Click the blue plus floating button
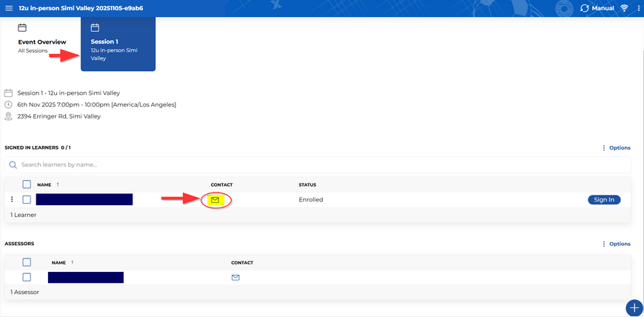644x317 pixels. (x=634, y=307)
